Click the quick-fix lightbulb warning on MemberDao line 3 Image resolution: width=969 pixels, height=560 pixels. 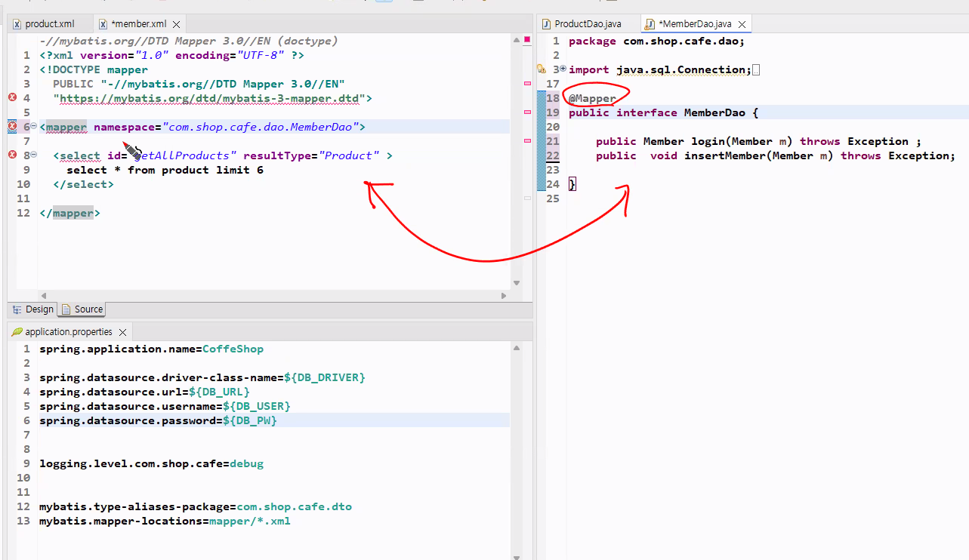[541, 69]
